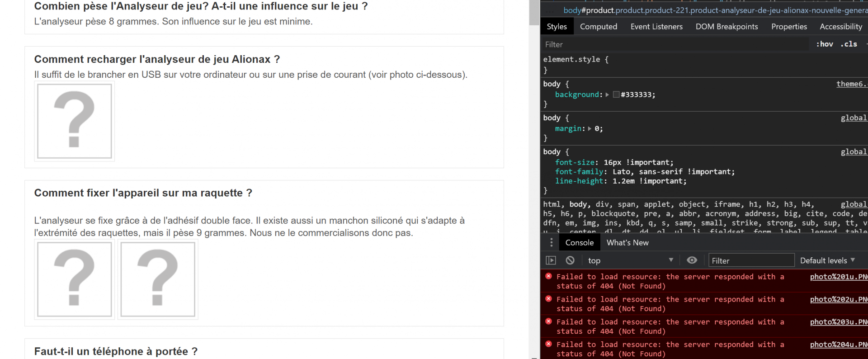Open the console drawer three-dot menu

[x=551, y=242]
